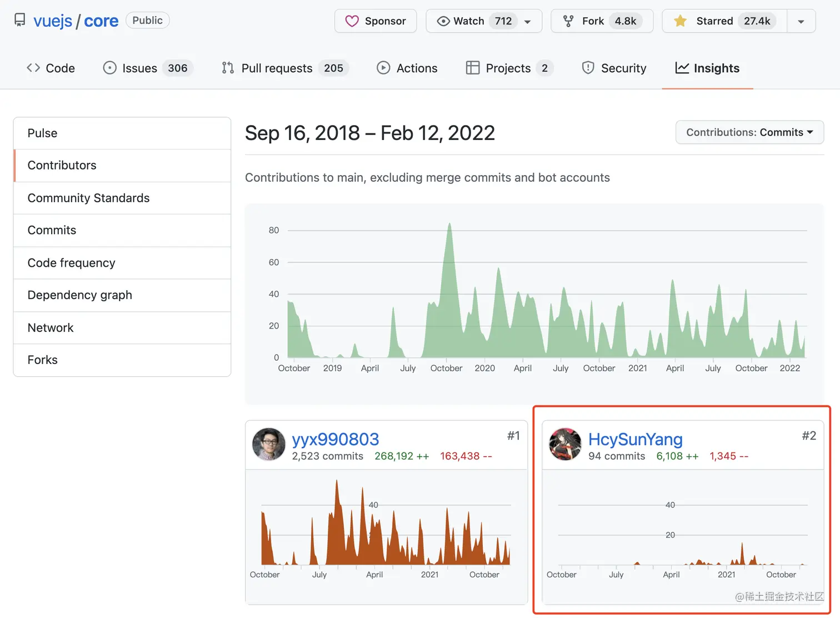Click yyx990803's avatar image
This screenshot has width=840, height=618.
(269, 444)
